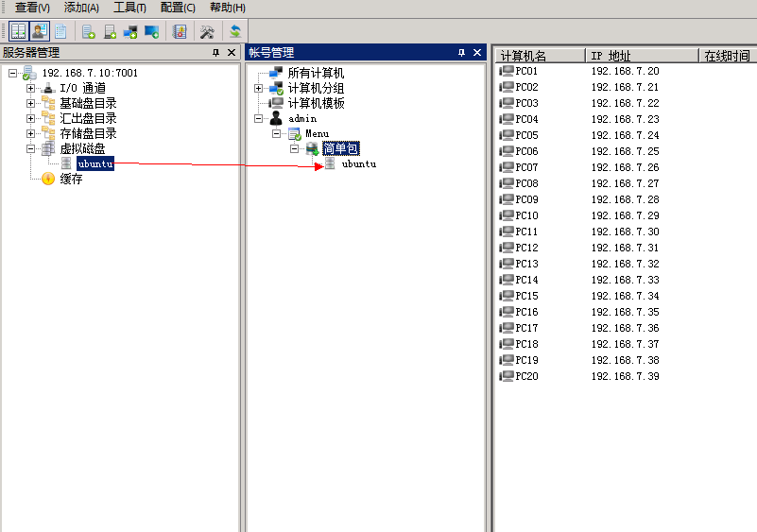Collapse the 虚拟磁盘 node
The width and height of the screenshot is (757, 532).
pos(30,148)
